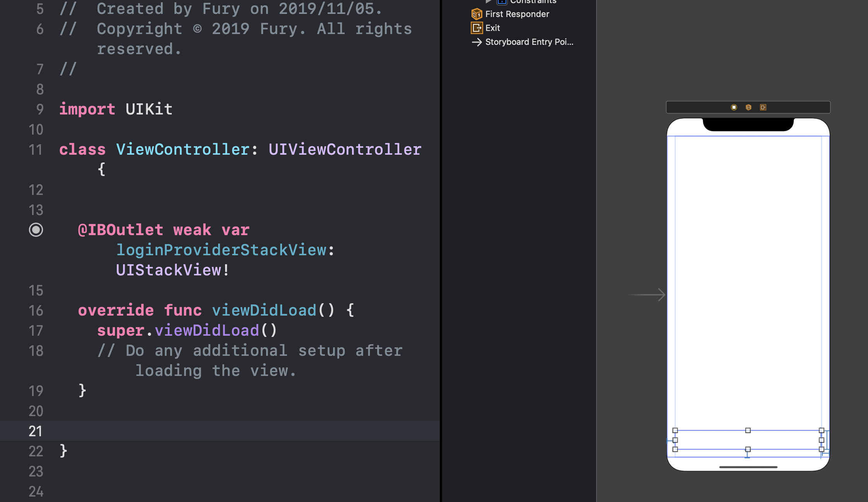This screenshot has height=502, width=868.
Task: Select First Responder row label in outline
Action: tap(517, 14)
